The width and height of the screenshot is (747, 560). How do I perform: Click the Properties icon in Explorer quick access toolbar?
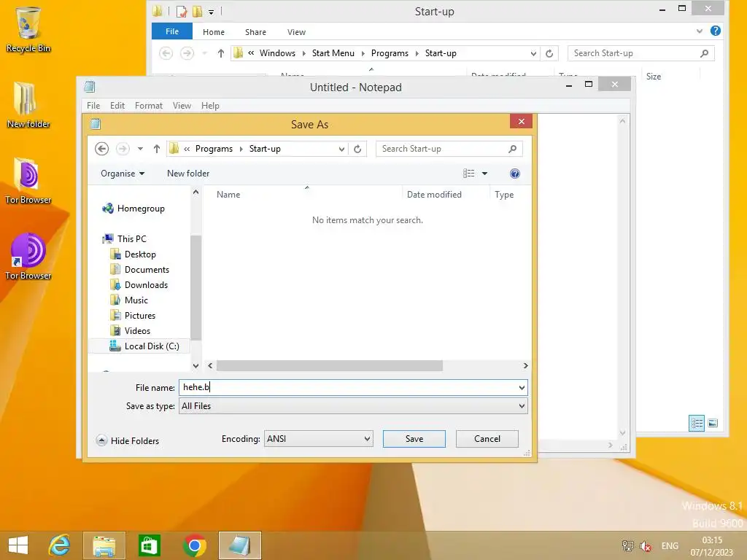[181, 11]
